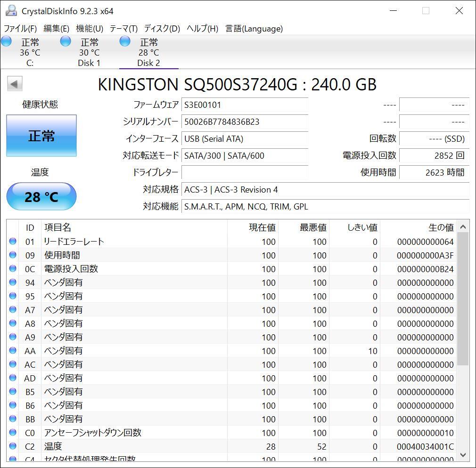Screen dimensions: 476x468
Task: Click status dot of row C2 温度
Action: tap(13, 446)
